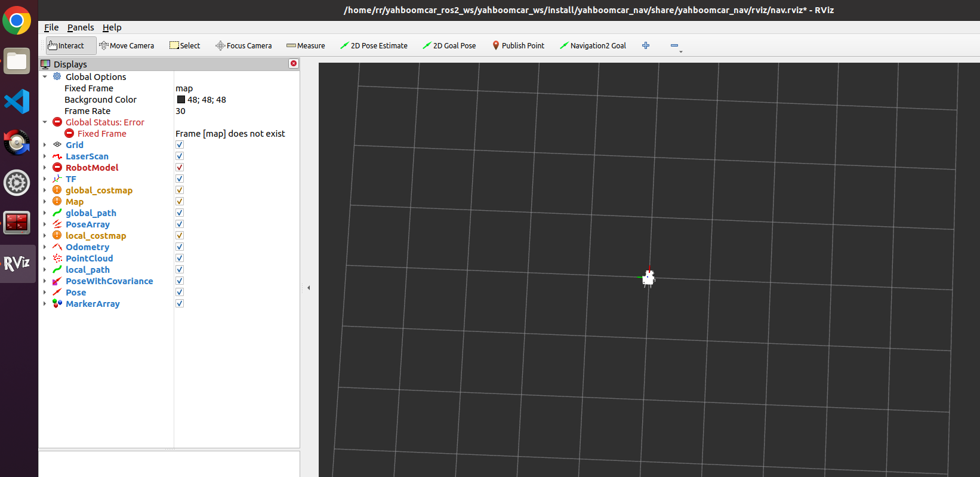Uncheck the LaserScan display checkbox
Viewport: 980px width, 477px height.
point(180,156)
